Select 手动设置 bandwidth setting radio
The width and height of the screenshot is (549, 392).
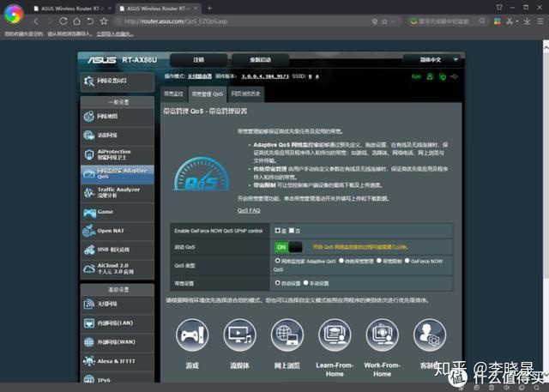[x=306, y=283]
